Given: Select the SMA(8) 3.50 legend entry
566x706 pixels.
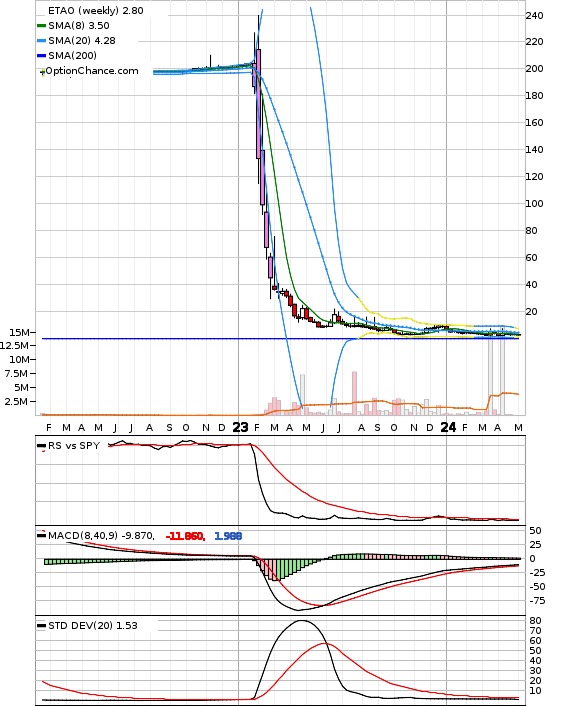Looking at the screenshot, I should [x=79, y=26].
